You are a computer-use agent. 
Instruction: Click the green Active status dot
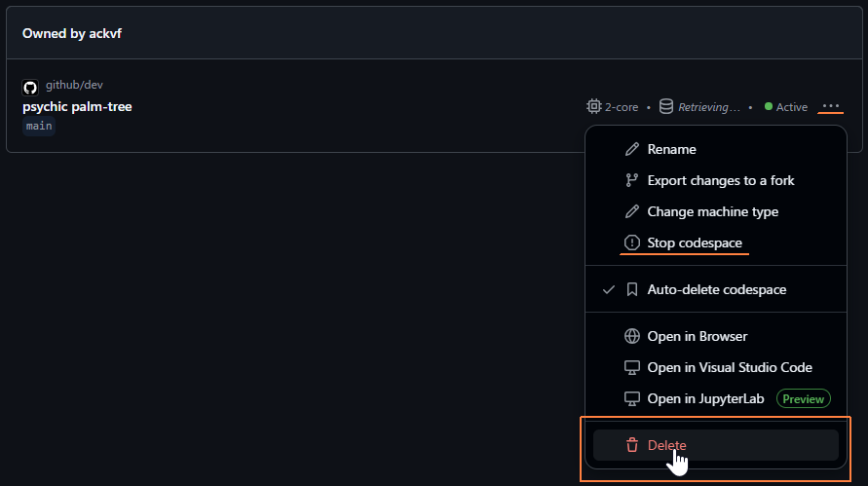769,107
